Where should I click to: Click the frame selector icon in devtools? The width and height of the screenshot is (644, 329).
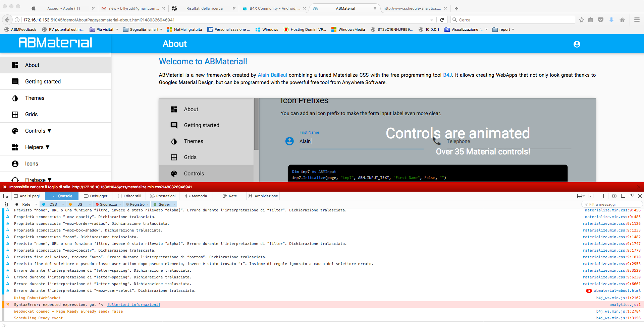[x=581, y=196]
